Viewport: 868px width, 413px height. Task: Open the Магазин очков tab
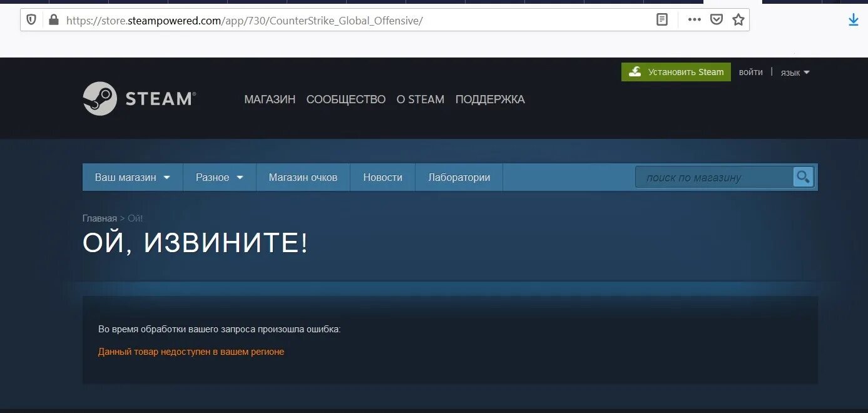[303, 177]
